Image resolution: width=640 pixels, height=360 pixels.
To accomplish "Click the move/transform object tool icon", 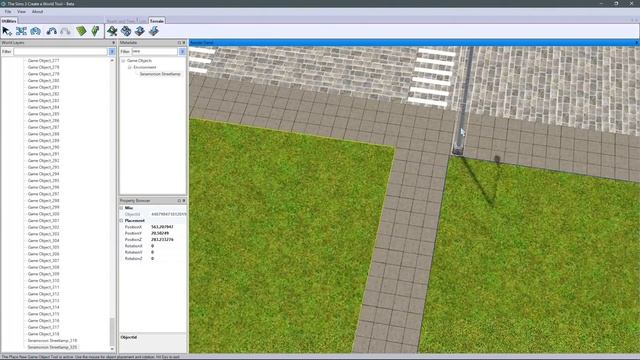I will coord(21,31).
